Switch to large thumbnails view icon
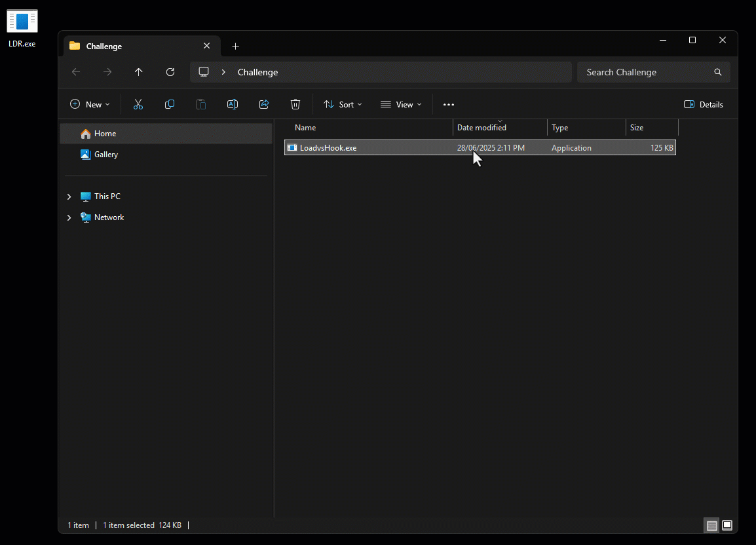The image size is (756, 545). tap(727, 525)
